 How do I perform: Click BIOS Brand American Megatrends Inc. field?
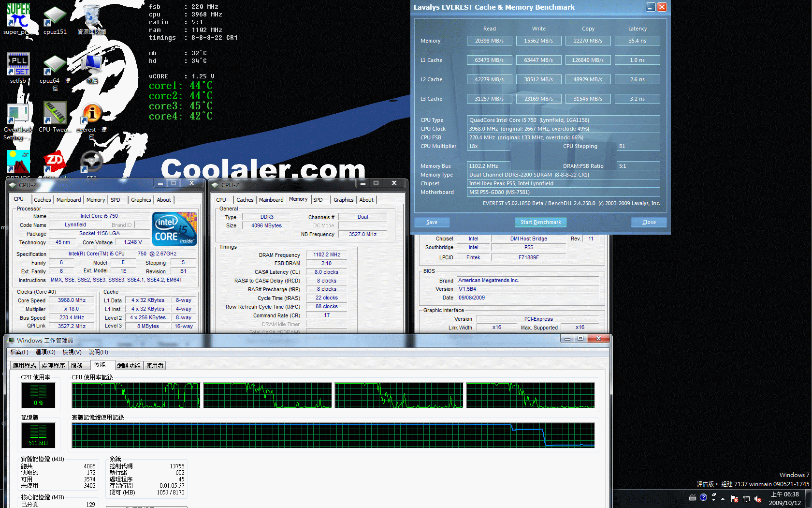click(x=528, y=281)
